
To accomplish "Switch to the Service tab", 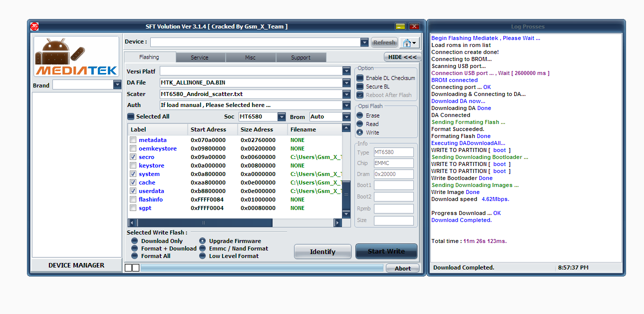I will tap(200, 57).
